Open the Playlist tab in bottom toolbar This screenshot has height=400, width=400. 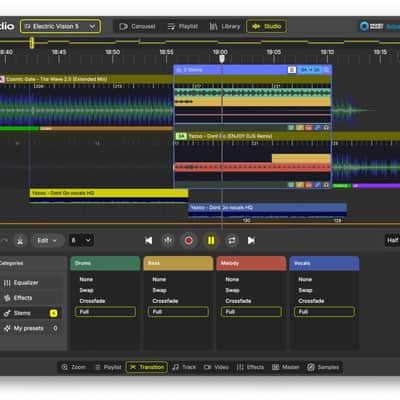(108, 367)
